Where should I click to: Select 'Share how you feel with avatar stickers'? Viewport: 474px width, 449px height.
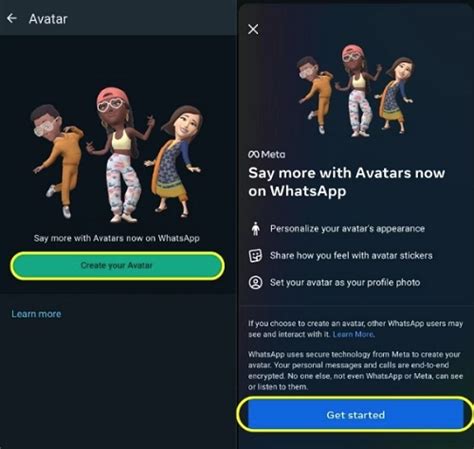351,256
